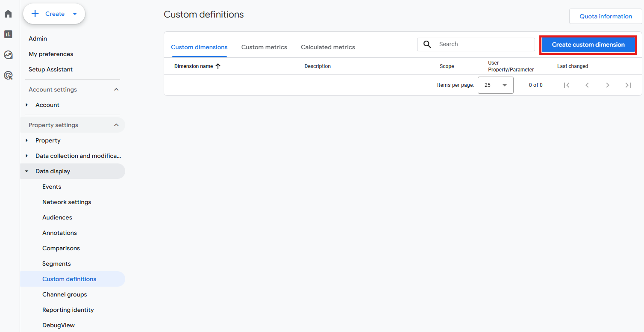Go to next page arrow

tap(608, 85)
